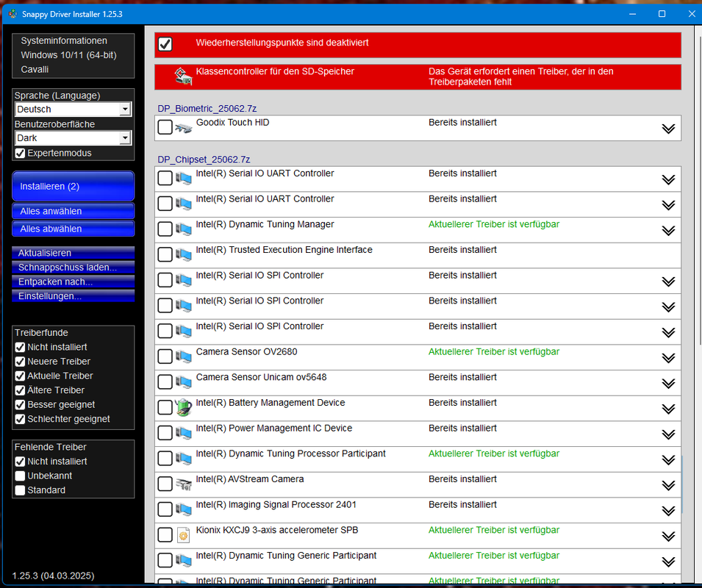
Task: Expand the Battery Management Device row
Action: coord(668,409)
